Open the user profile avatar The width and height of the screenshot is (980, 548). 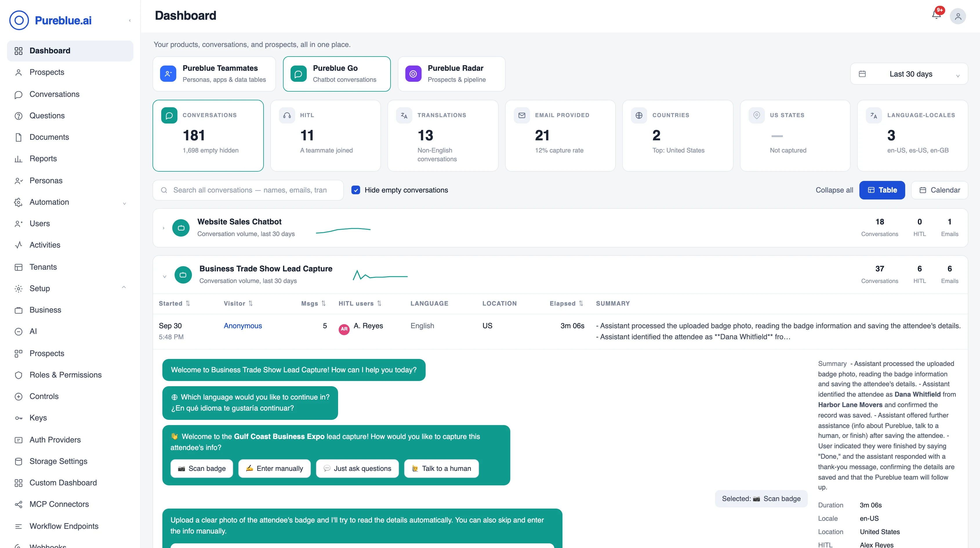point(958,16)
